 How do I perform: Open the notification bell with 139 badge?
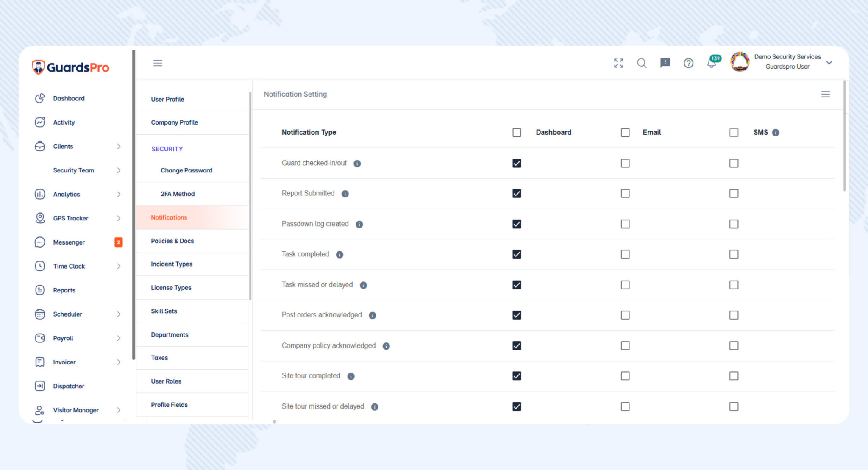[713, 62]
